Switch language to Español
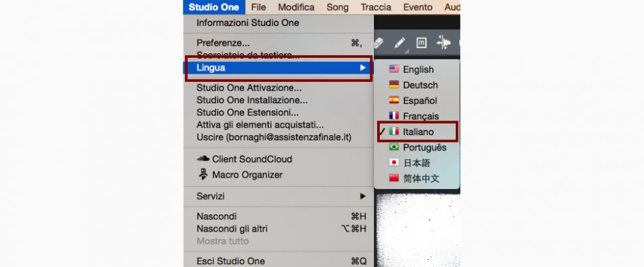Image resolution: width=644 pixels, height=267 pixels. [420, 101]
